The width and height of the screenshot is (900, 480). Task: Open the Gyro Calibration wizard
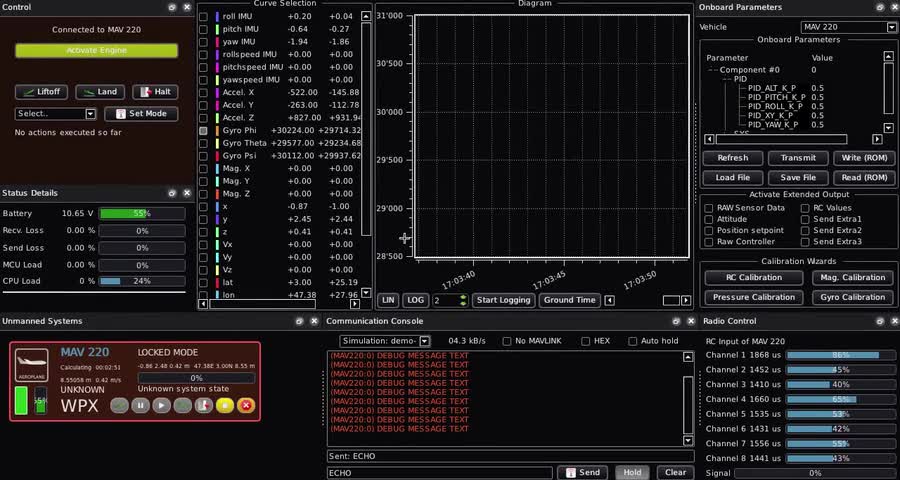853,297
